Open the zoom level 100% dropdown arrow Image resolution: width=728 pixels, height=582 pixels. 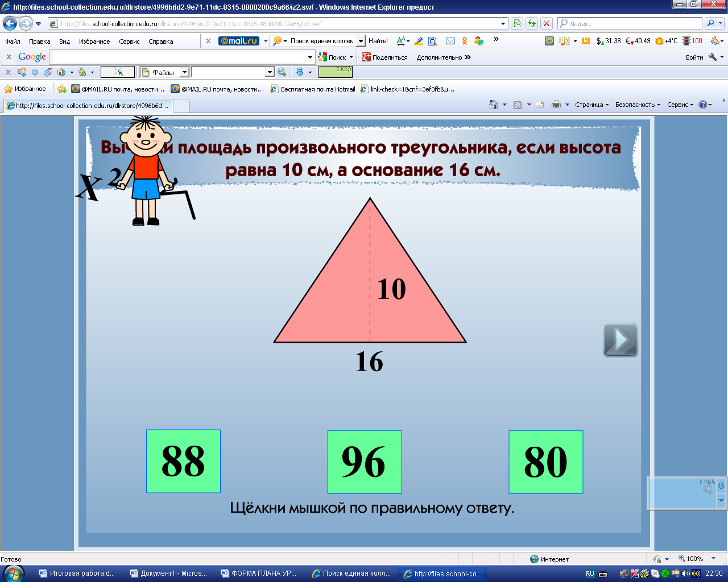coord(714,559)
